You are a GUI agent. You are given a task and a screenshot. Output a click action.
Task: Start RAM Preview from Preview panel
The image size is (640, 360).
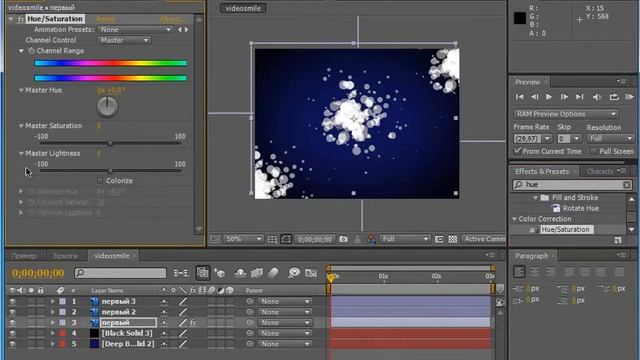pyautogui.click(x=629, y=97)
